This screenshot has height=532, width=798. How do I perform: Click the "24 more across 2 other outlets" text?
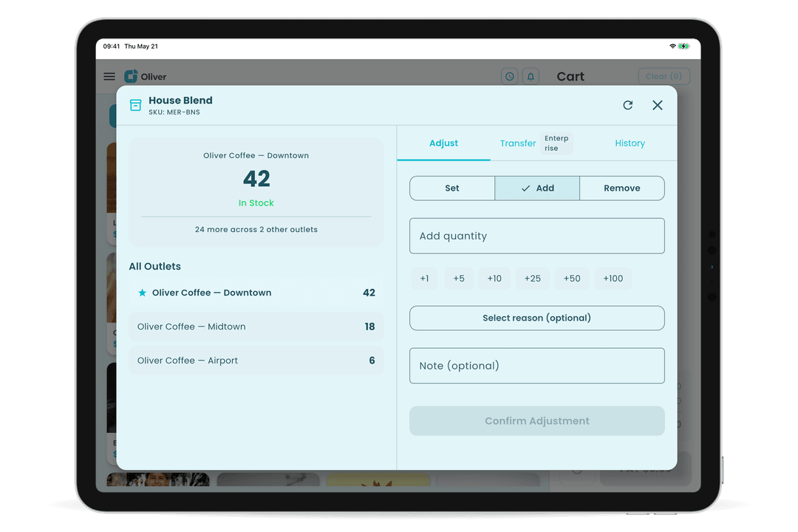pos(256,230)
